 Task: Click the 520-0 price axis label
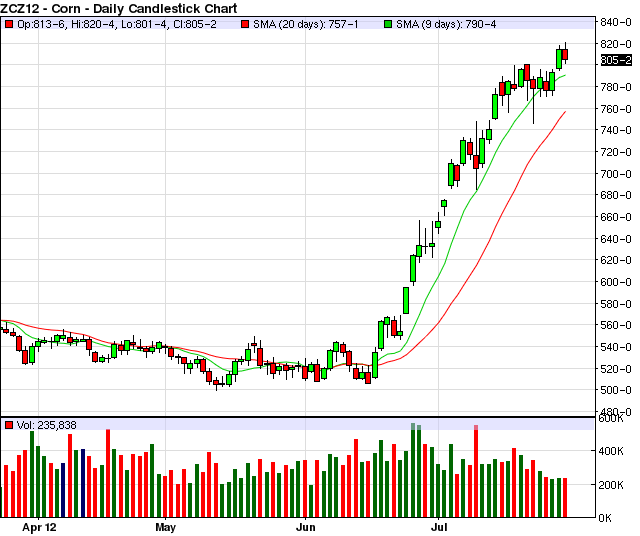pyautogui.click(x=616, y=369)
